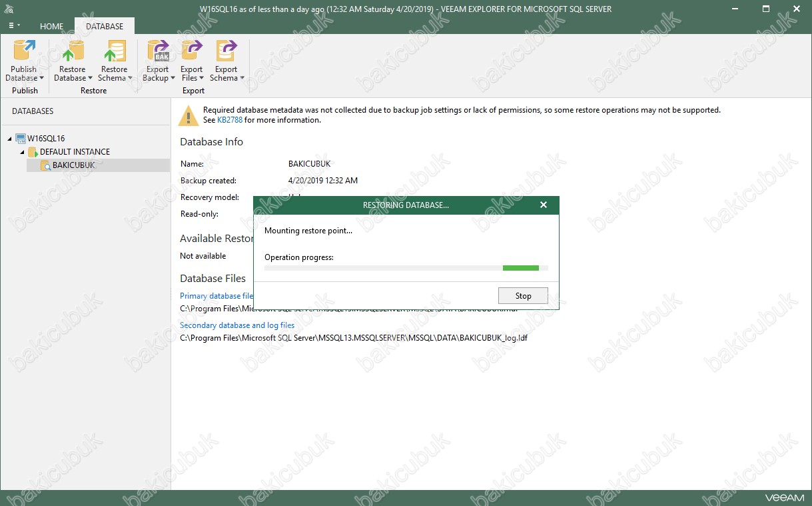
Task: Click the yellow warning triangle icon
Action: (189, 116)
